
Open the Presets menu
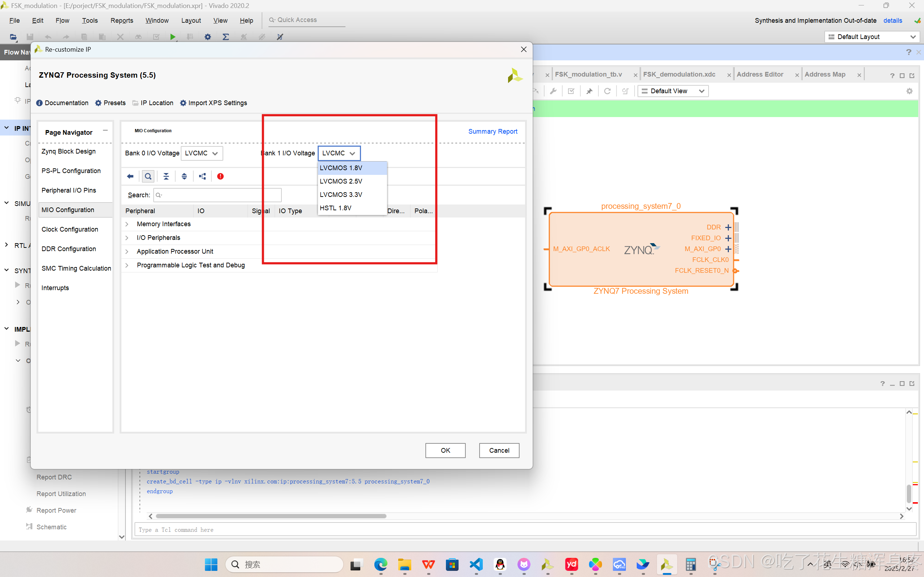coord(110,103)
